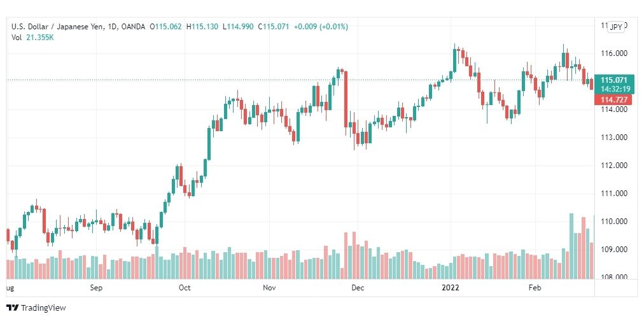Click the TradingView logo icon
644x319 pixels.
pos(13,308)
